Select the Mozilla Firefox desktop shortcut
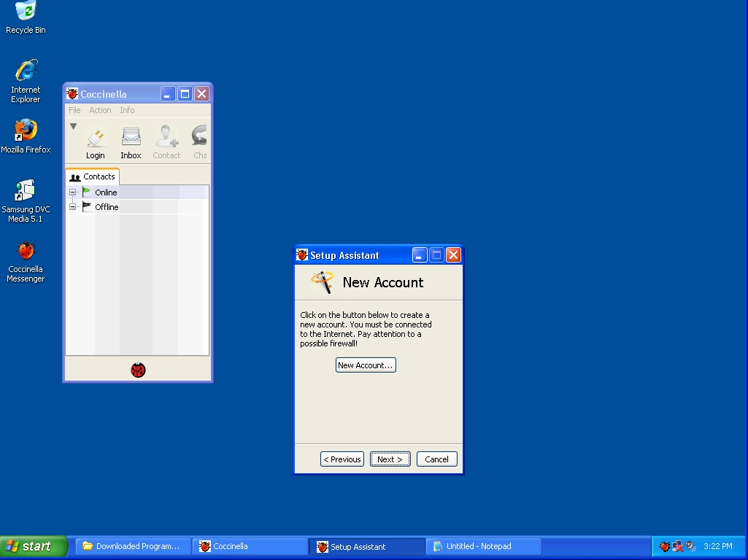This screenshot has height=560, width=748. [x=26, y=130]
